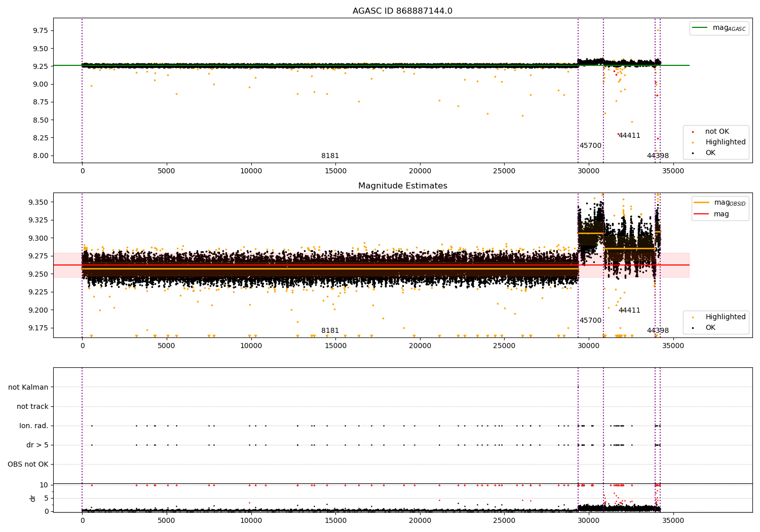760x532 pixels.
Task: Click the 8.00 y-axis tick in top plot
Action: coord(41,156)
